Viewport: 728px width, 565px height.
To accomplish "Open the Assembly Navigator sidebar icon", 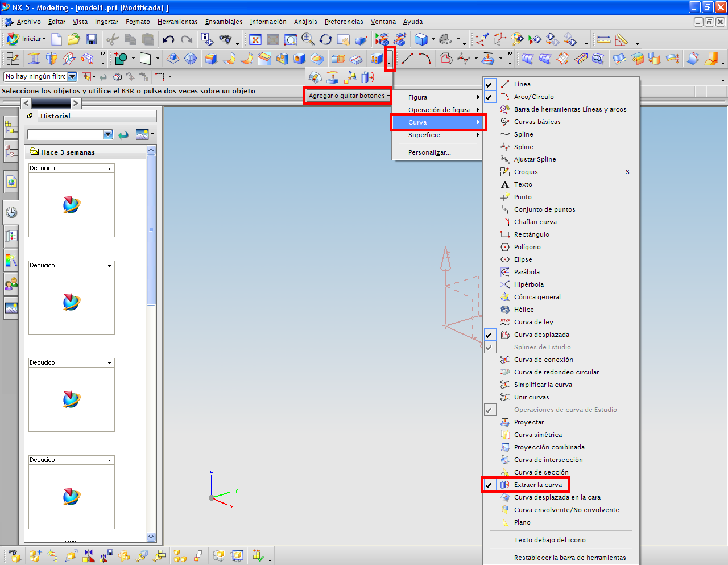I will tap(11, 127).
